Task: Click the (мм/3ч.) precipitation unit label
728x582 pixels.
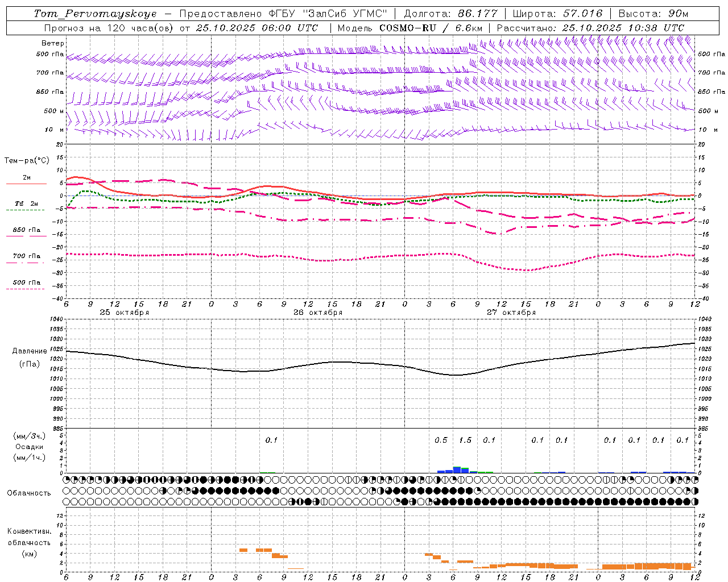Action: 30,436
